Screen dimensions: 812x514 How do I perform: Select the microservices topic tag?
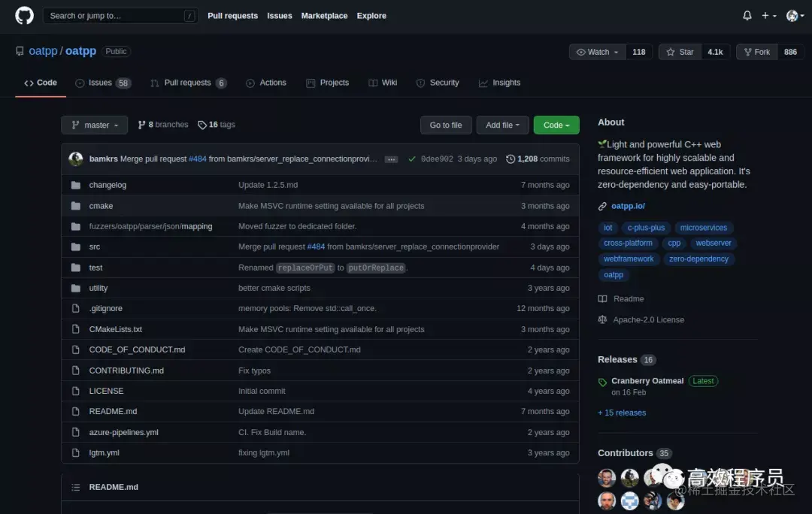703,228
